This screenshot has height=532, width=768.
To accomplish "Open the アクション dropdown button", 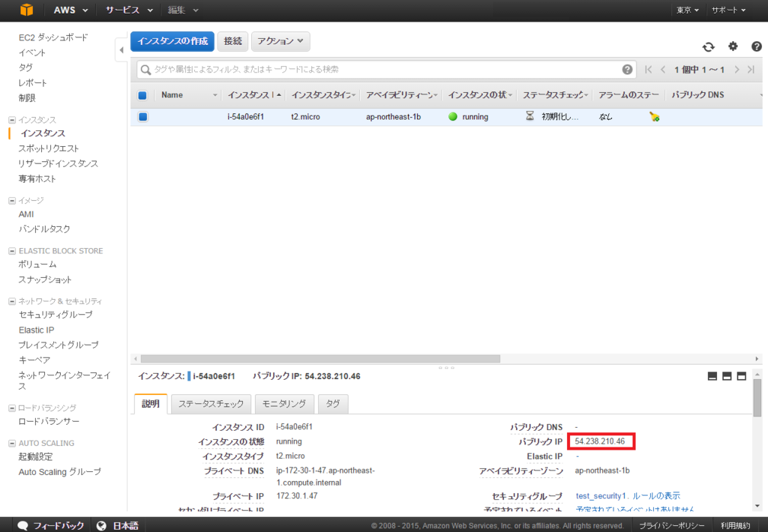I will click(x=280, y=41).
